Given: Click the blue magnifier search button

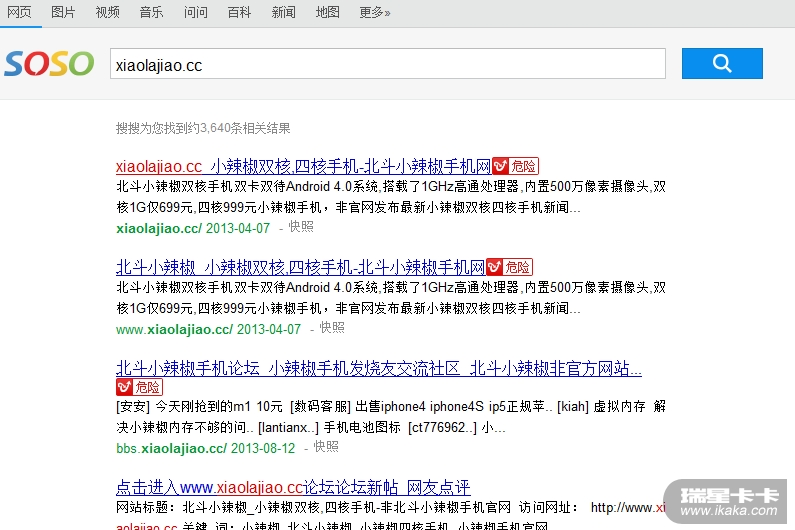Looking at the screenshot, I should point(722,63).
